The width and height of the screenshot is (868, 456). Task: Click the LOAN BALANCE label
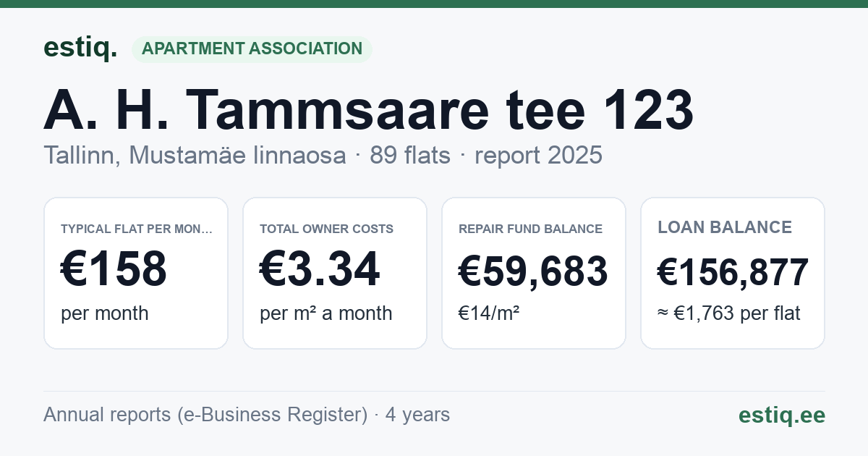(725, 227)
